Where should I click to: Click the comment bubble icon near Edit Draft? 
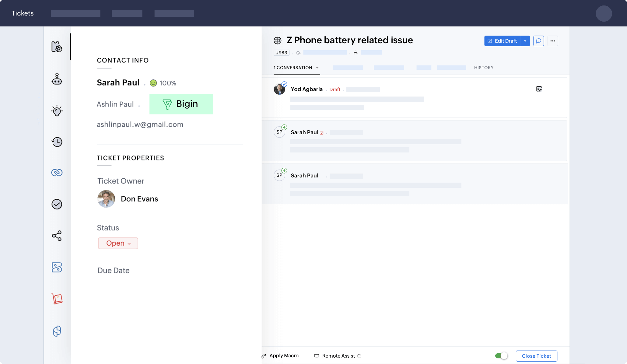(x=538, y=41)
